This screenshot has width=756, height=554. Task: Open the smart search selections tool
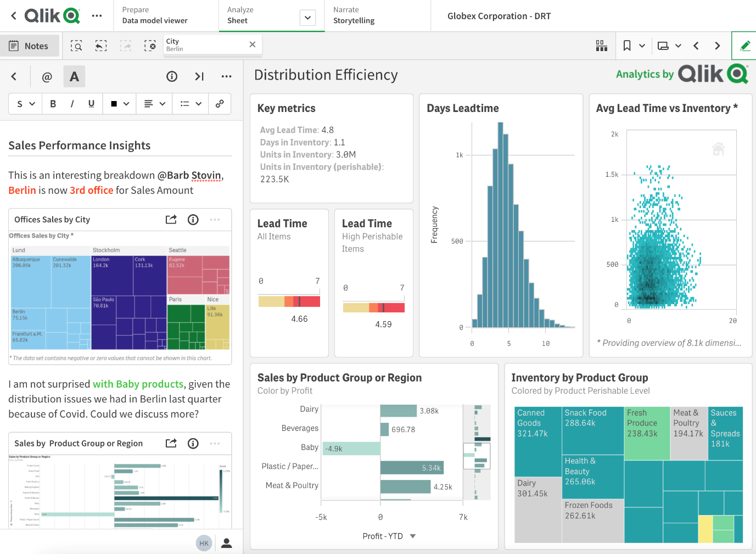(x=76, y=46)
